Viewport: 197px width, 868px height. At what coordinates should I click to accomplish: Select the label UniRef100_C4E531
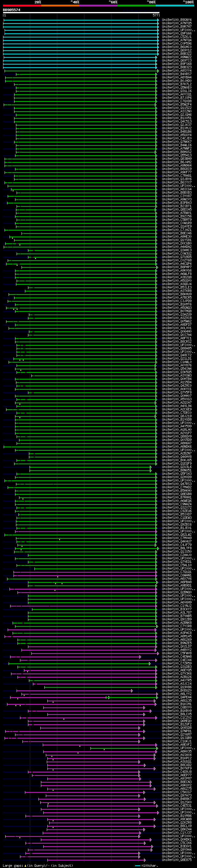click(x=176, y=806)
